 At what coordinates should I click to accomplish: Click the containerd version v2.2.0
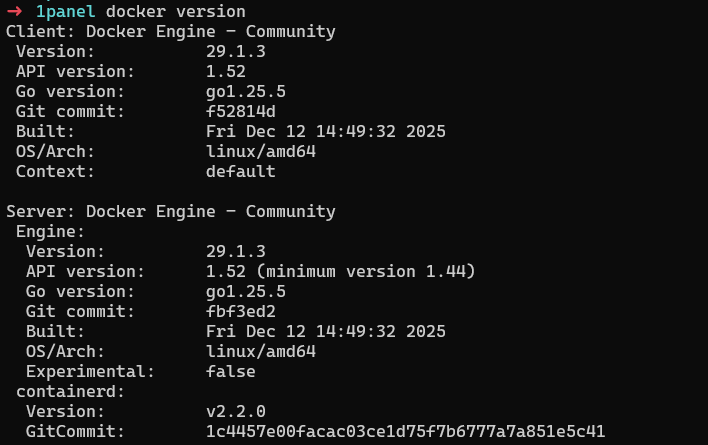pyautogui.click(x=235, y=412)
